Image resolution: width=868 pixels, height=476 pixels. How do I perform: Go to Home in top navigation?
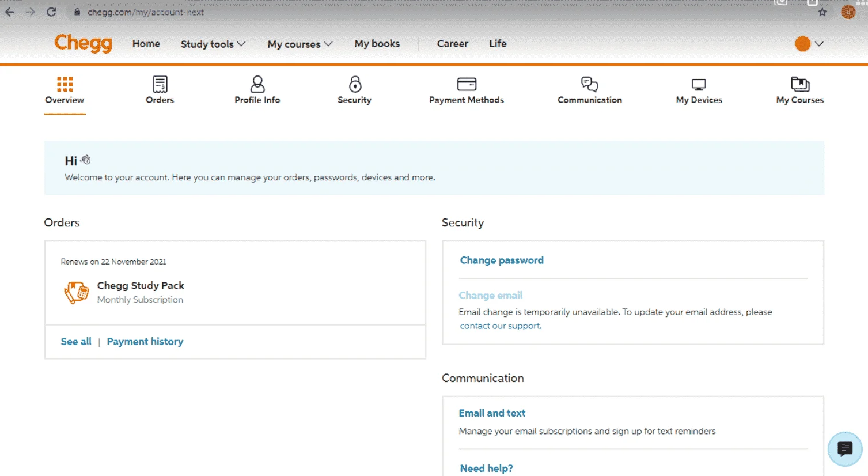pyautogui.click(x=146, y=44)
